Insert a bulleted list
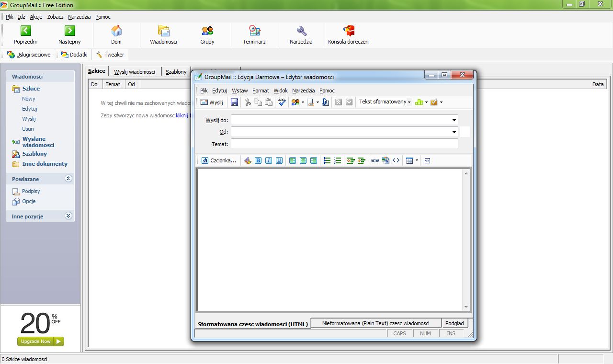 [x=327, y=160]
